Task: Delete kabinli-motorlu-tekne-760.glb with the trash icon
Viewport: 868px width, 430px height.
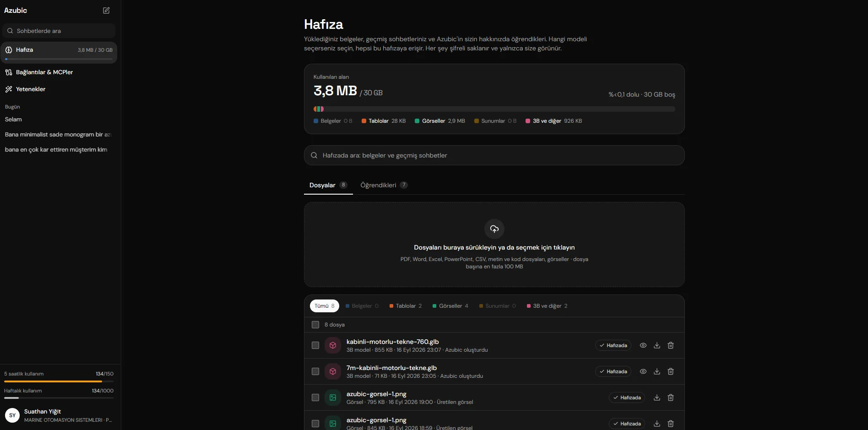Action: (x=671, y=345)
